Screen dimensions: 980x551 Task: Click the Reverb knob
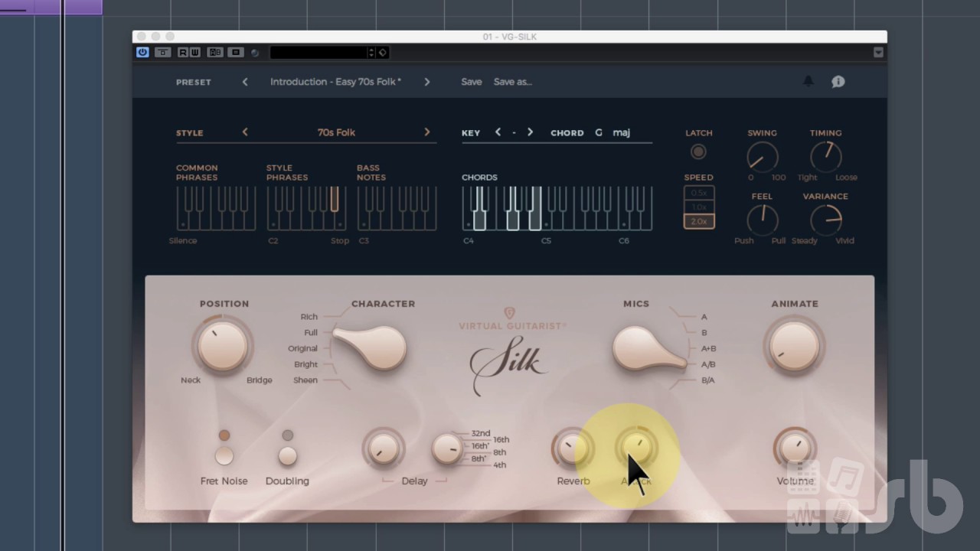[573, 449]
